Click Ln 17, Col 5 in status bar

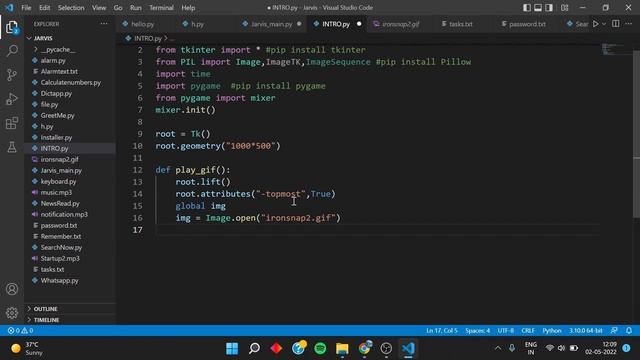coord(442,331)
